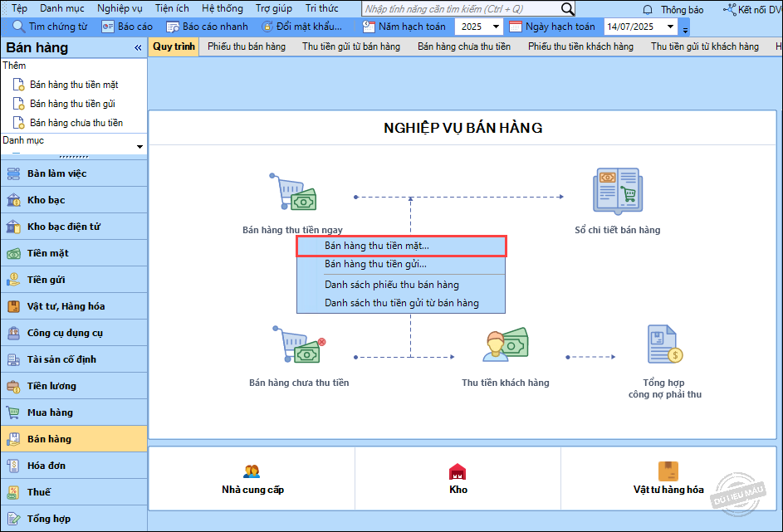The height and width of the screenshot is (532, 783).
Task: Select Bán hàng thu tiền gửi... menu entry
Action: [402, 265]
